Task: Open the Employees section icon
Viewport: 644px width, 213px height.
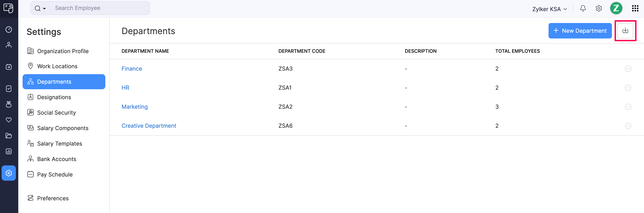Action: click(9, 45)
